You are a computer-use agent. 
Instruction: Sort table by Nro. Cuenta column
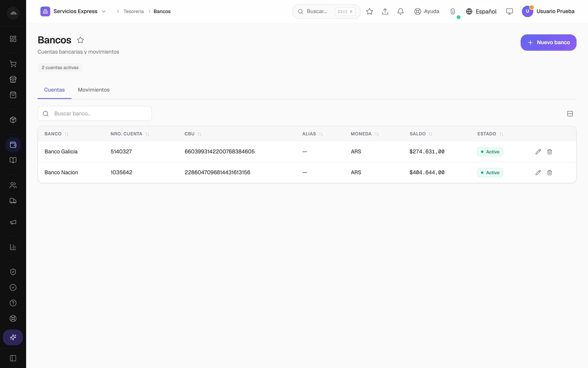pyautogui.click(x=130, y=134)
